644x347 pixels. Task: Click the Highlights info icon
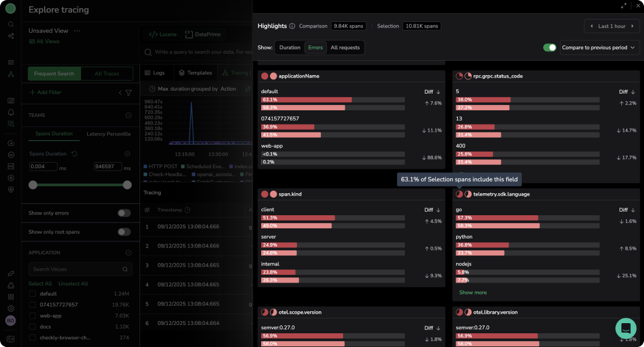point(292,26)
